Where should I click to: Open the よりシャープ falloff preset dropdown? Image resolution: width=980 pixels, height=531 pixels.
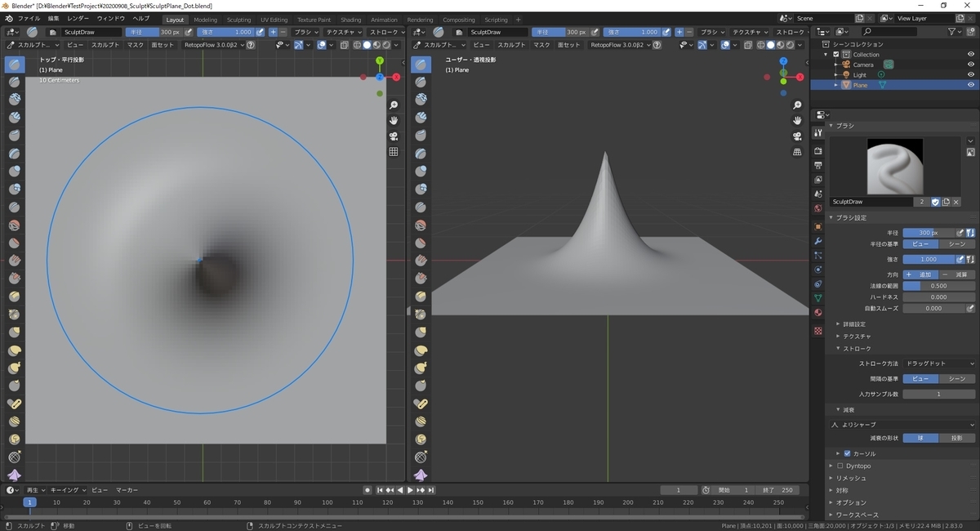click(902, 425)
